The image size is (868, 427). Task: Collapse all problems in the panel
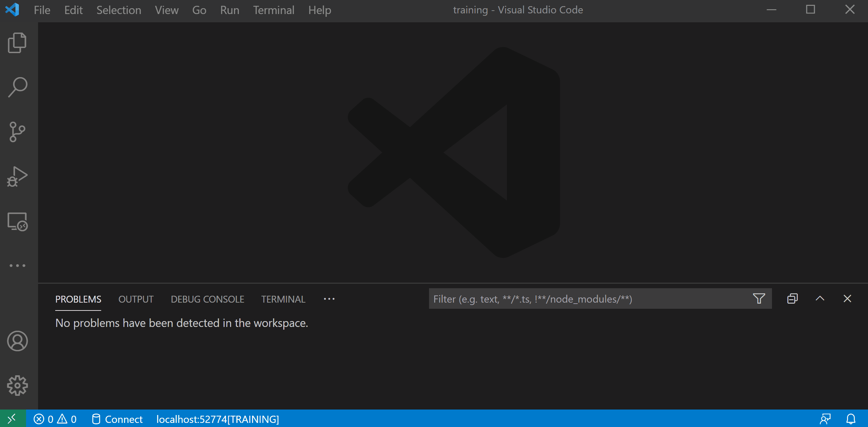tap(792, 299)
